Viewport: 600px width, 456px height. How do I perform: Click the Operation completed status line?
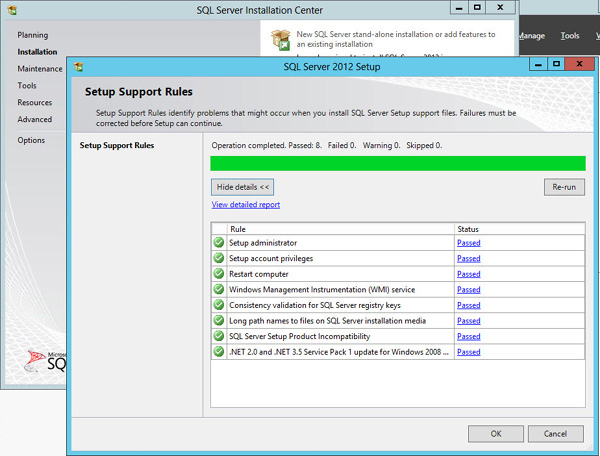(x=327, y=145)
